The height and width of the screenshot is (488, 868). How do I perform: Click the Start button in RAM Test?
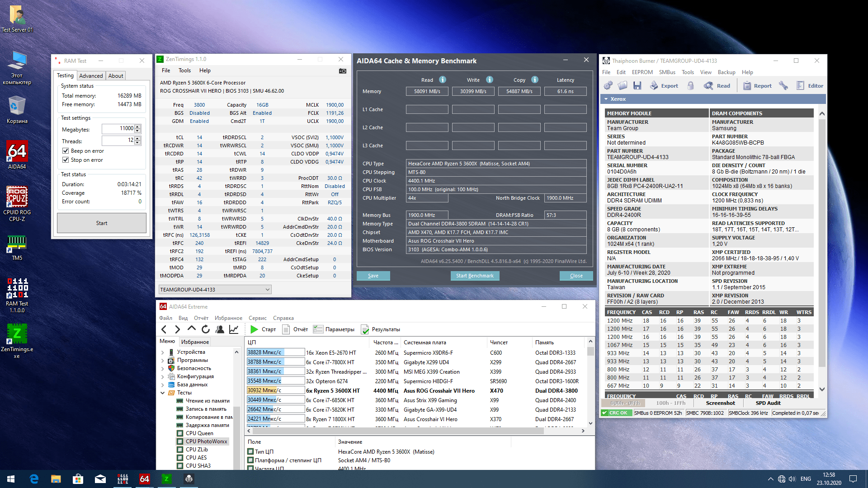(x=102, y=223)
